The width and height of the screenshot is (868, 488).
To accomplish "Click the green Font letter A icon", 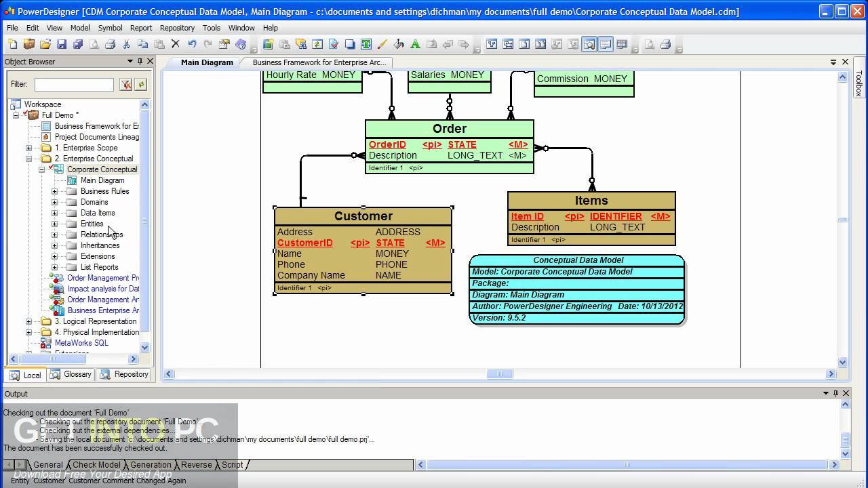I will (x=415, y=44).
